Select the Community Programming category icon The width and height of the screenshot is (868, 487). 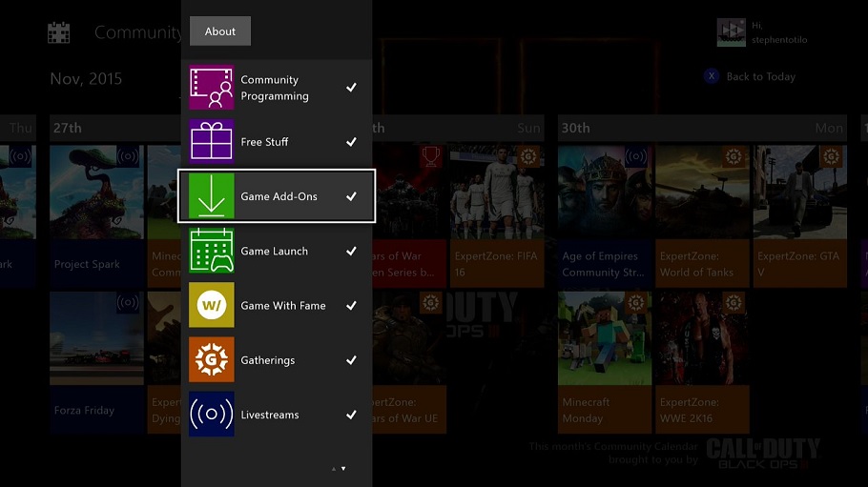point(212,88)
